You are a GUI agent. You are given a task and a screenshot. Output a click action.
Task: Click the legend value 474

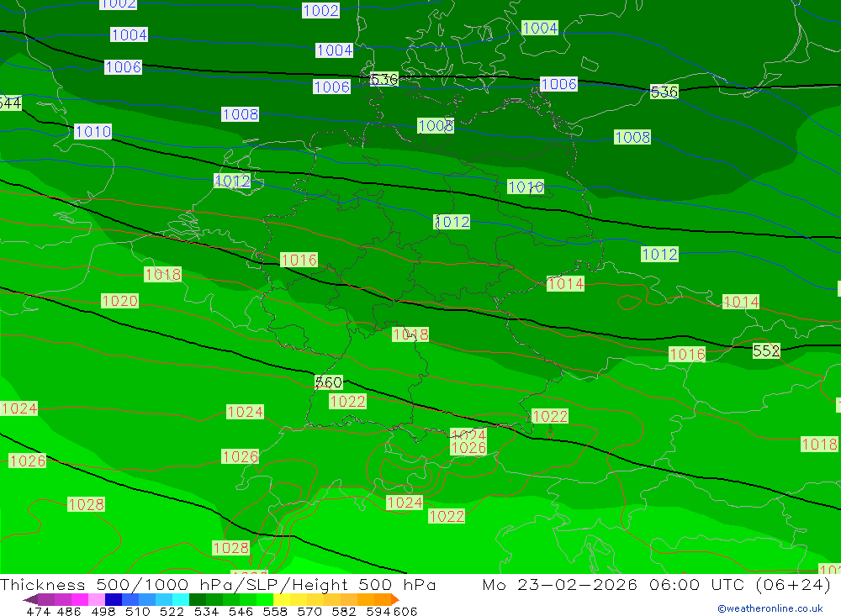coord(38,611)
